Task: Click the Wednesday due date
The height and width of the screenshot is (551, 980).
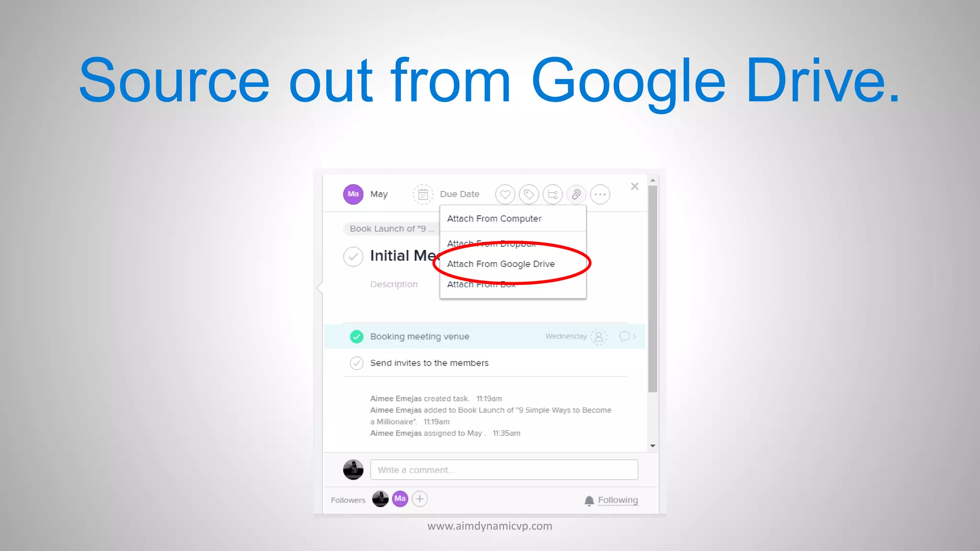Action: 566,336
